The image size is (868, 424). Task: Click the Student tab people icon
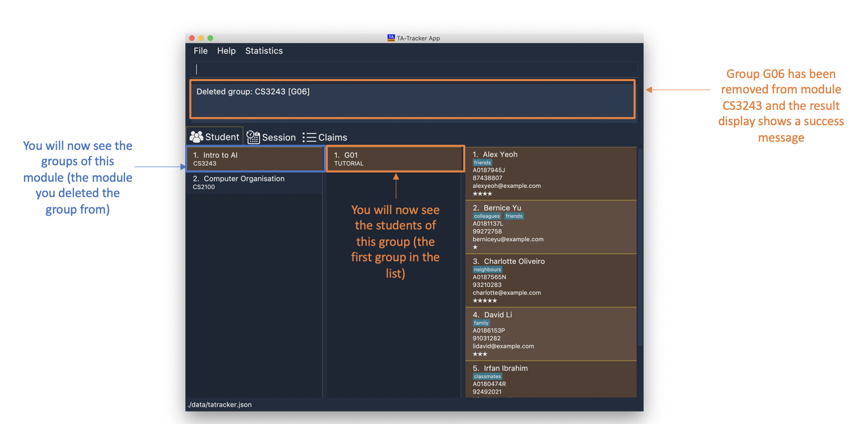(x=196, y=137)
